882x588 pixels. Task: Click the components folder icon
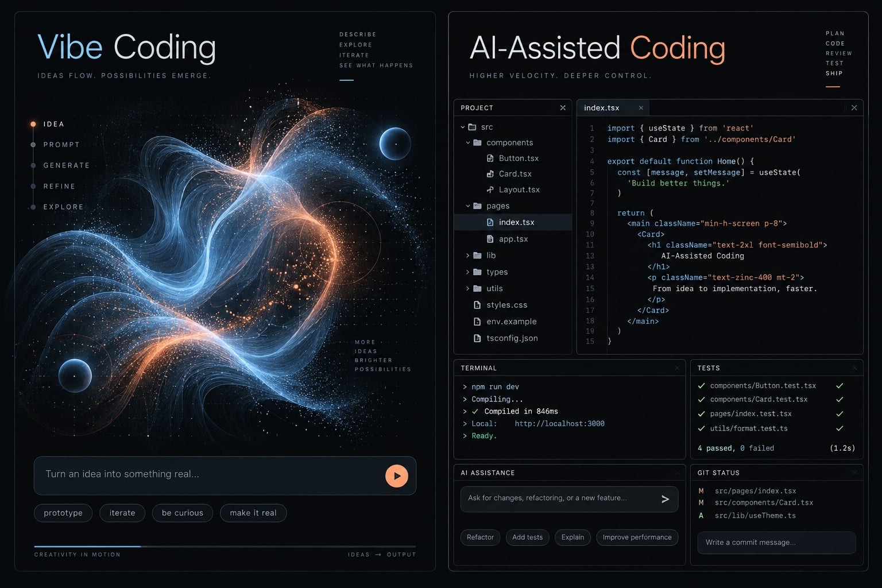pos(477,142)
